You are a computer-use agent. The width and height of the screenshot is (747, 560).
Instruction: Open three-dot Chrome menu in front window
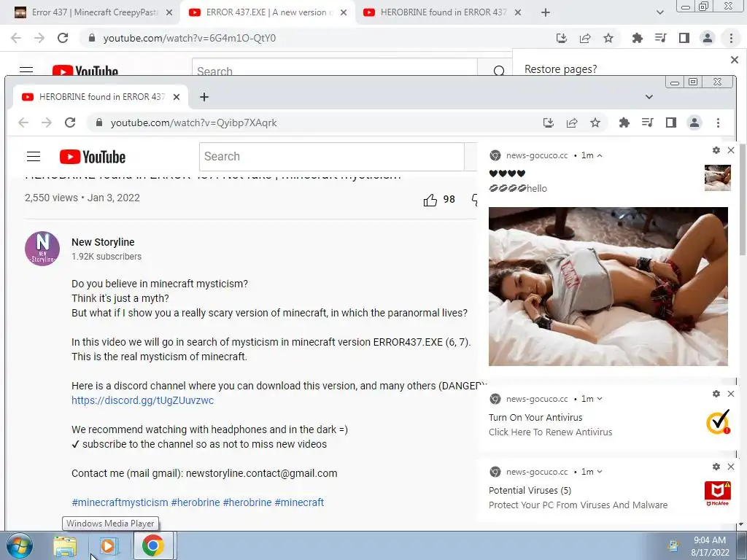click(718, 122)
